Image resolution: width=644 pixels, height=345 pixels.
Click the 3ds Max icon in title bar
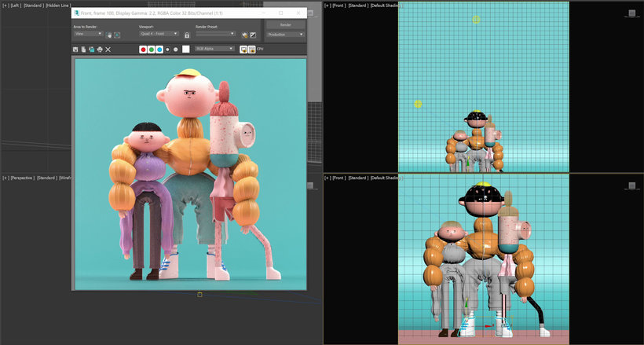pos(77,13)
